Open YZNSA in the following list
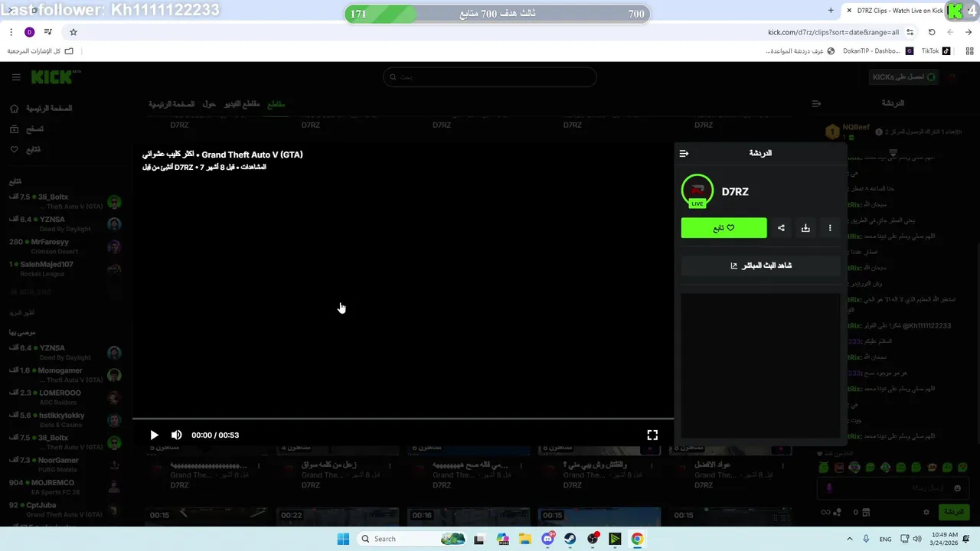This screenshot has width=980, height=551. (65, 223)
